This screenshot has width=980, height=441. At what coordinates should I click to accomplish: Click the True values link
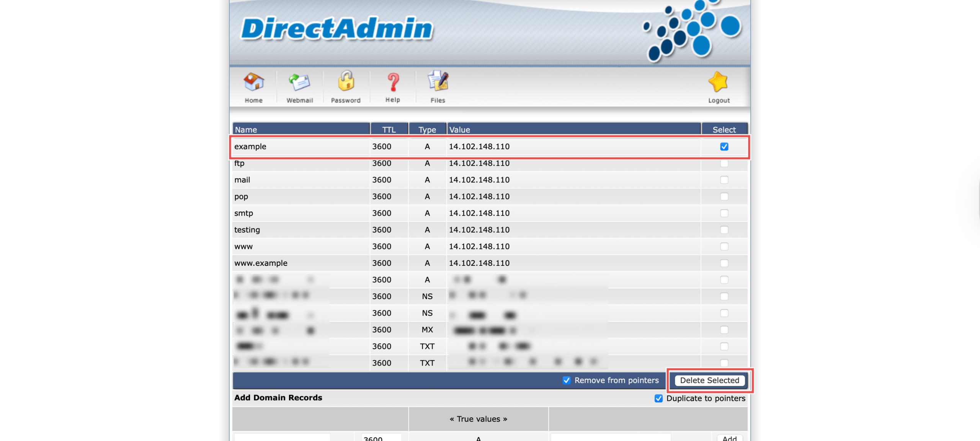pos(478,419)
